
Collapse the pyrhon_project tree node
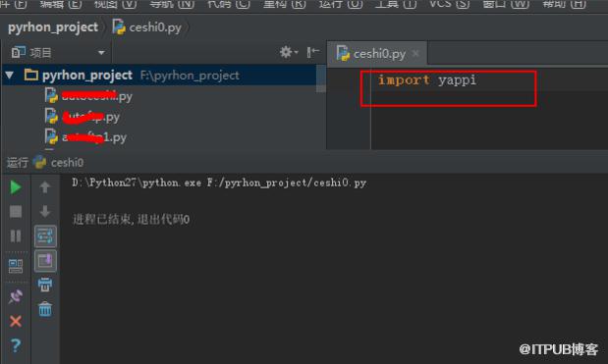click(x=10, y=76)
